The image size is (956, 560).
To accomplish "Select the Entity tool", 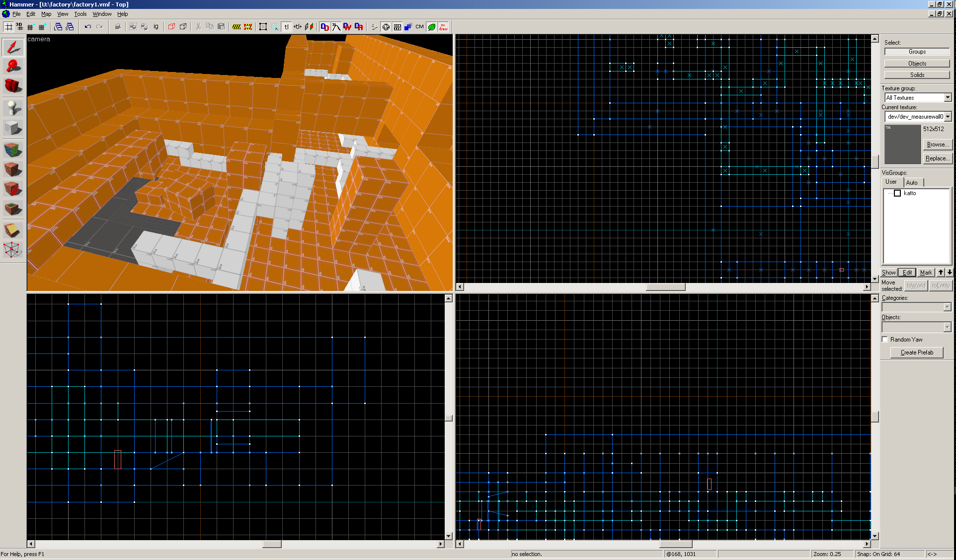I will point(13,108).
